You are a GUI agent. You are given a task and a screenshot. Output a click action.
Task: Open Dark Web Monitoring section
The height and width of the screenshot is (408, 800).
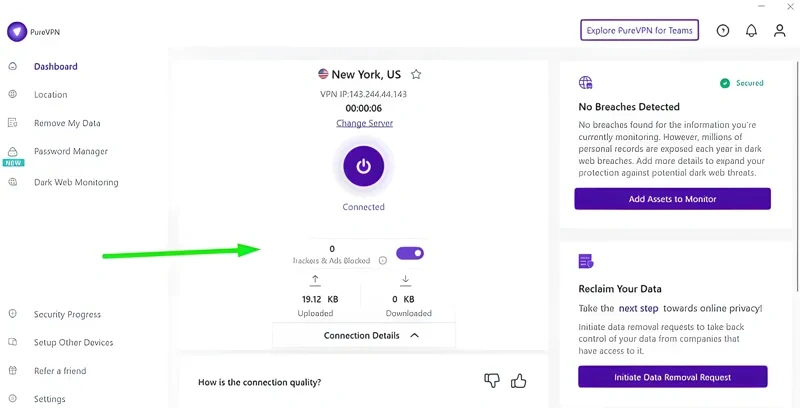tap(76, 182)
